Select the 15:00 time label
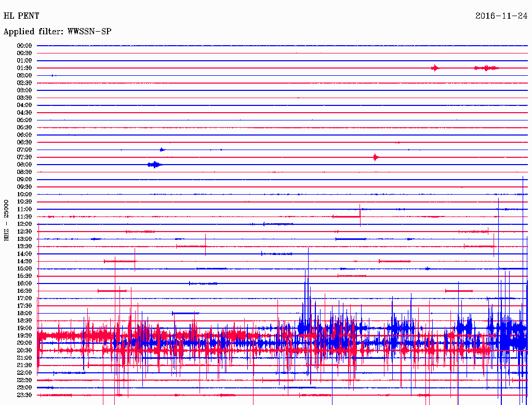This screenshot has width=532, height=405. coord(24,268)
